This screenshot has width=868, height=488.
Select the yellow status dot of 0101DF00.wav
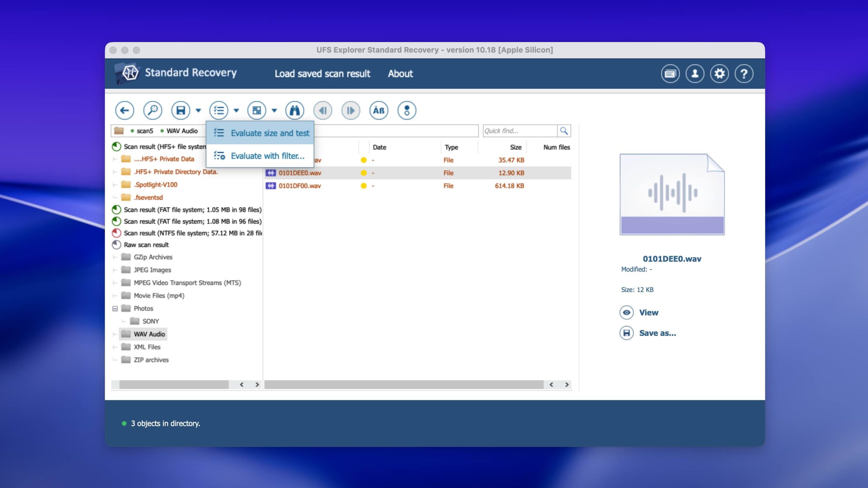coord(363,186)
